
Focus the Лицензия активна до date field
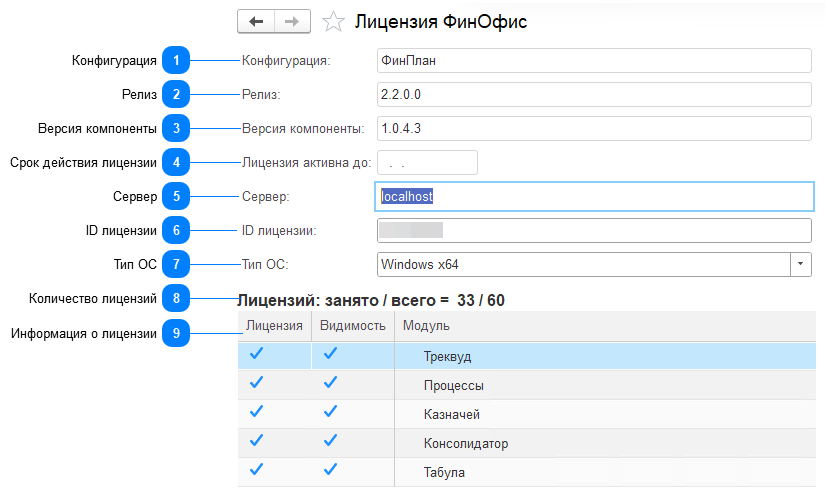point(427,162)
